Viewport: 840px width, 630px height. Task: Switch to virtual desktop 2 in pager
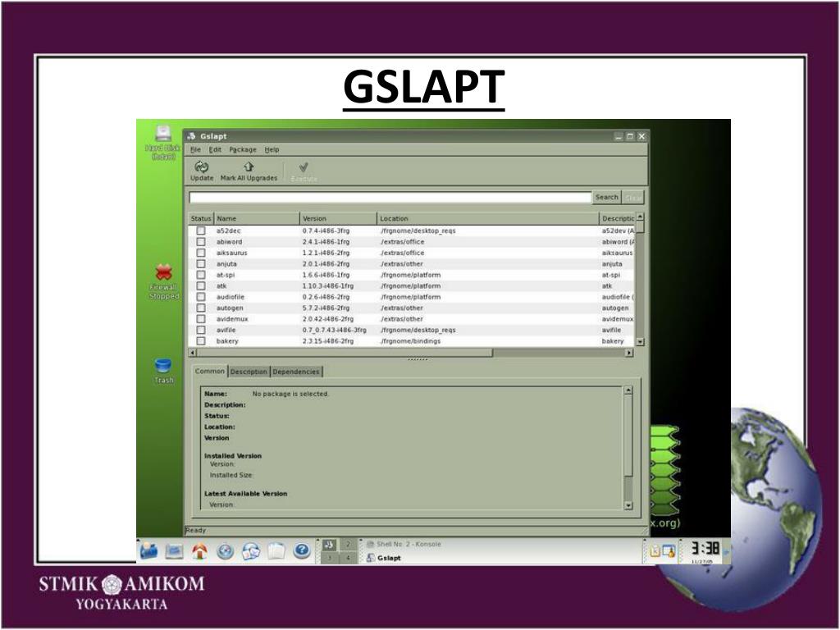348,545
